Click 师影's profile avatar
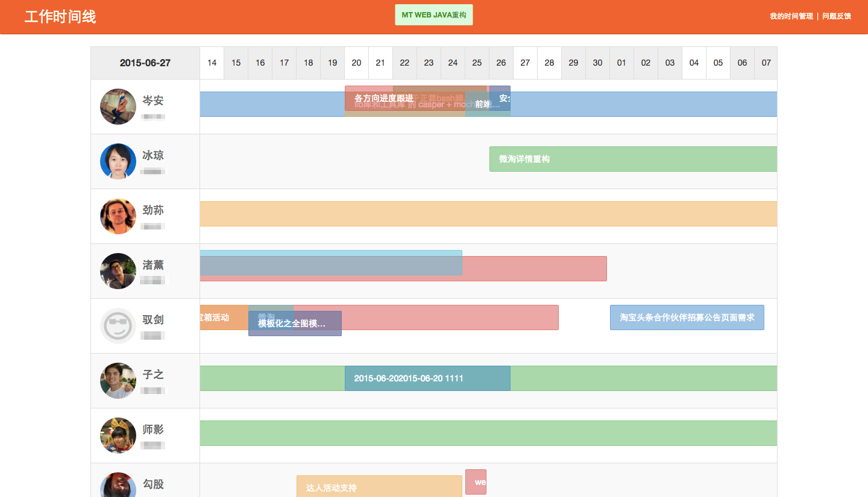The image size is (868, 497). tap(118, 436)
